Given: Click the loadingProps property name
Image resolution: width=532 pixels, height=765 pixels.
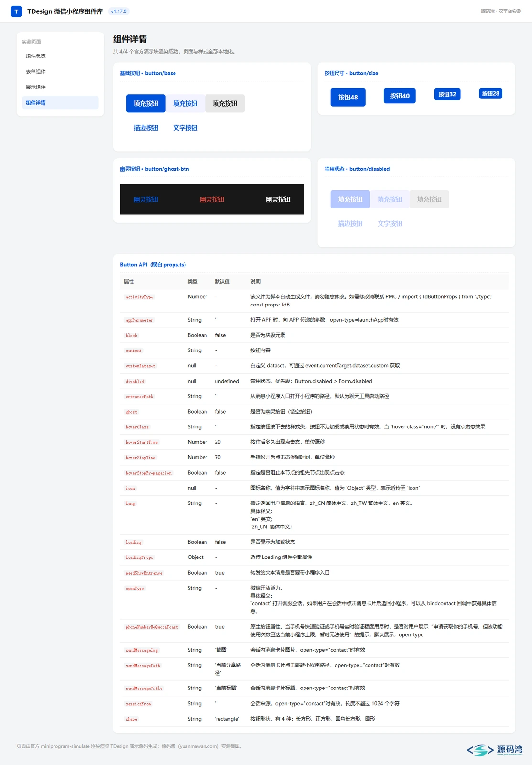Looking at the screenshot, I should coord(140,557).
